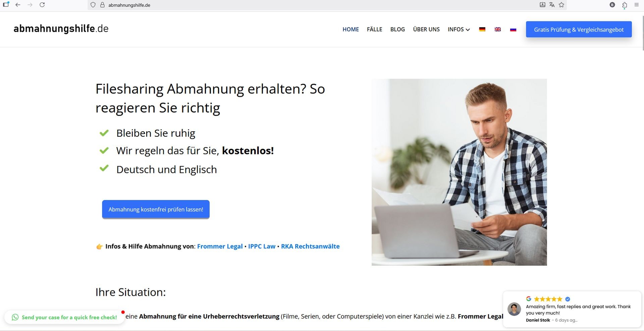Screen dimensions: 644x331
Task: Open the Frommer Legal link
Action: click(x=220, y=246)
